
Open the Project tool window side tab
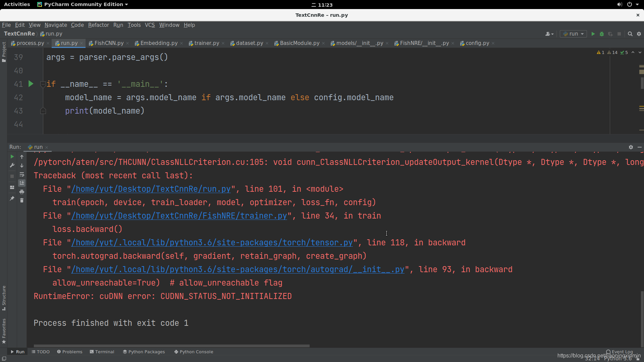pos(4,52)
